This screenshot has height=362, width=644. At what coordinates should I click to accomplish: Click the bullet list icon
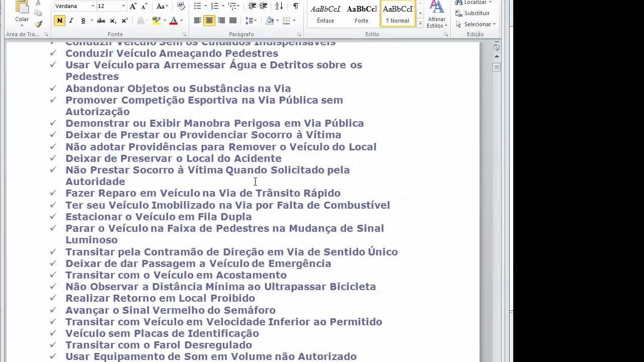point(197,6)
